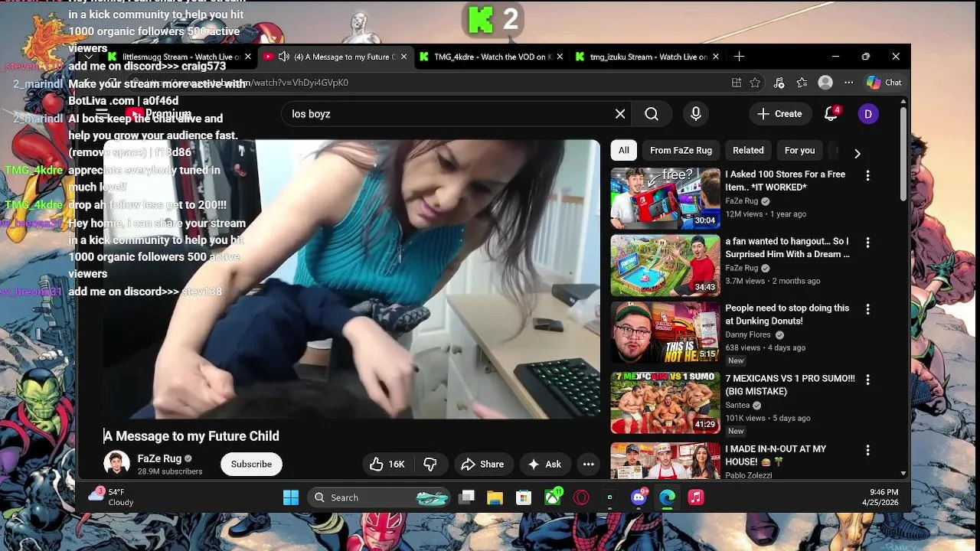Open a new browser tab
Viewport: 980px width, 551px height.
point(739,57)
